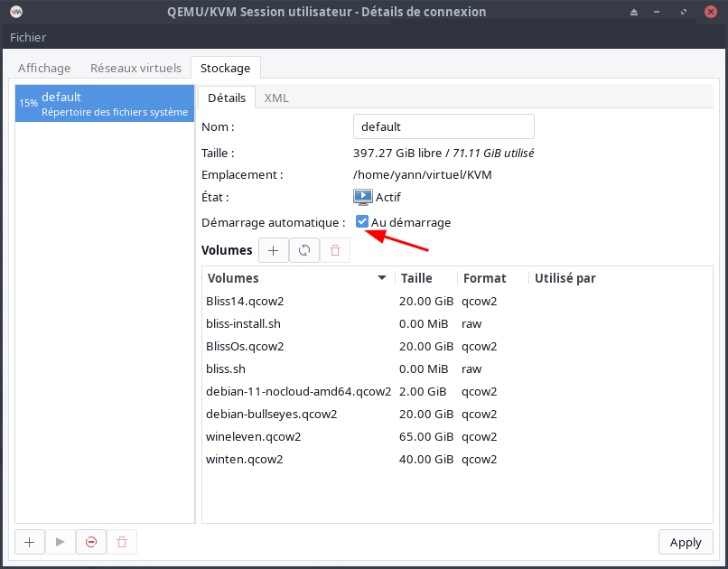Click the Apply button
Viewport: 728px width, 569px height.
(x=686, y=542)
